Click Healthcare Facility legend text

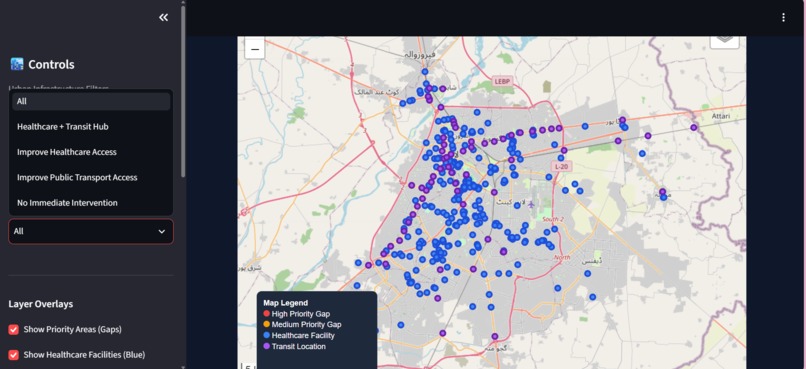coord(303,336)
